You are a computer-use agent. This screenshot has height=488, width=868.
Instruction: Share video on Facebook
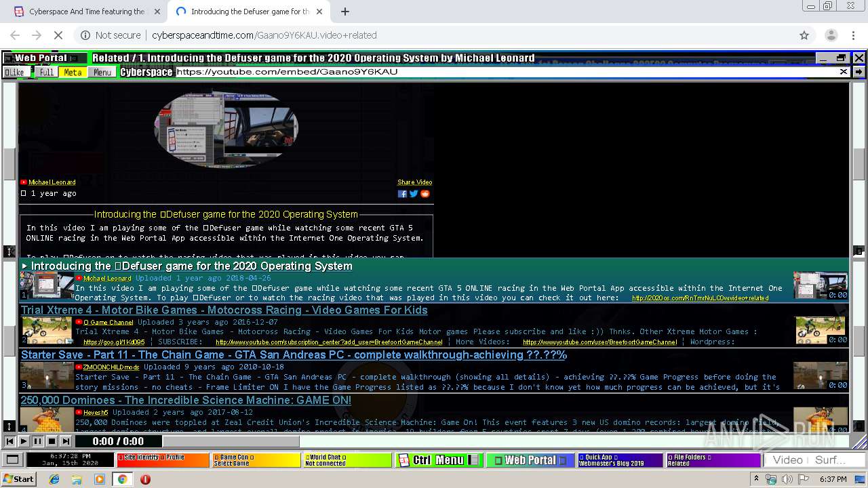coord(402,194)
